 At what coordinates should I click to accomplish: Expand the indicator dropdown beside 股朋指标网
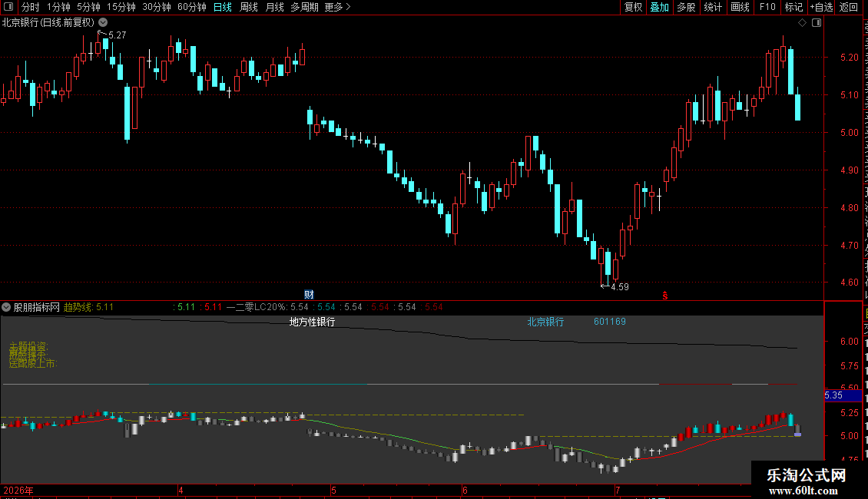tap(6, 307)
